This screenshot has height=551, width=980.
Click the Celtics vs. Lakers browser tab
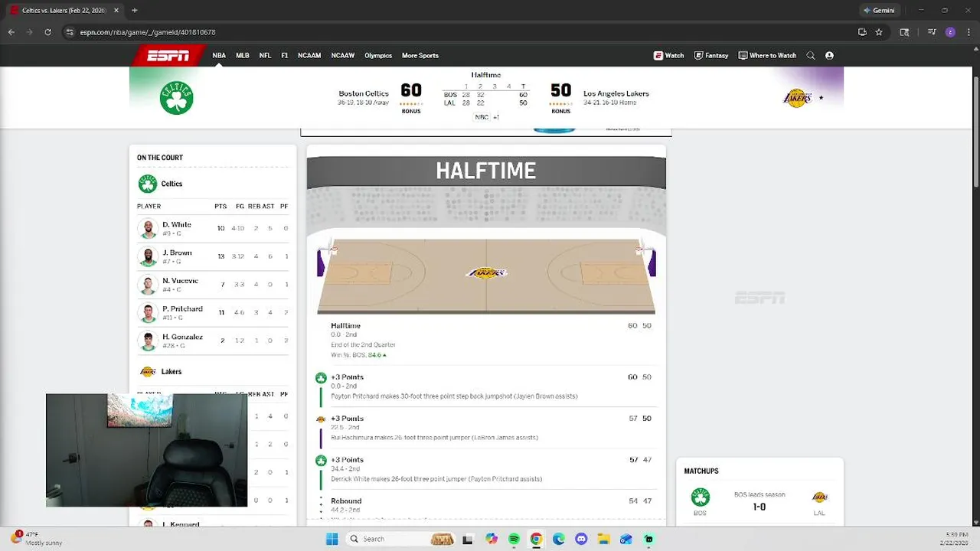coord(64,11)
